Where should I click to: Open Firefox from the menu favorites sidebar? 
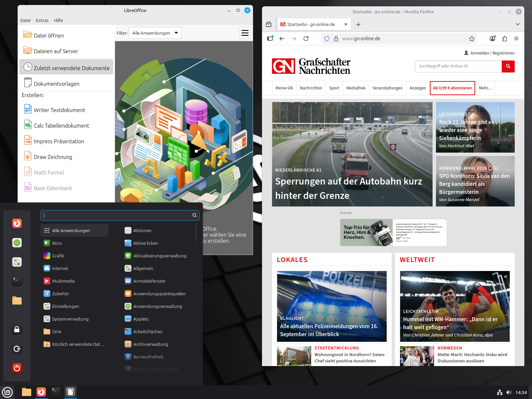pyautogui.click(x=17, y=223)
